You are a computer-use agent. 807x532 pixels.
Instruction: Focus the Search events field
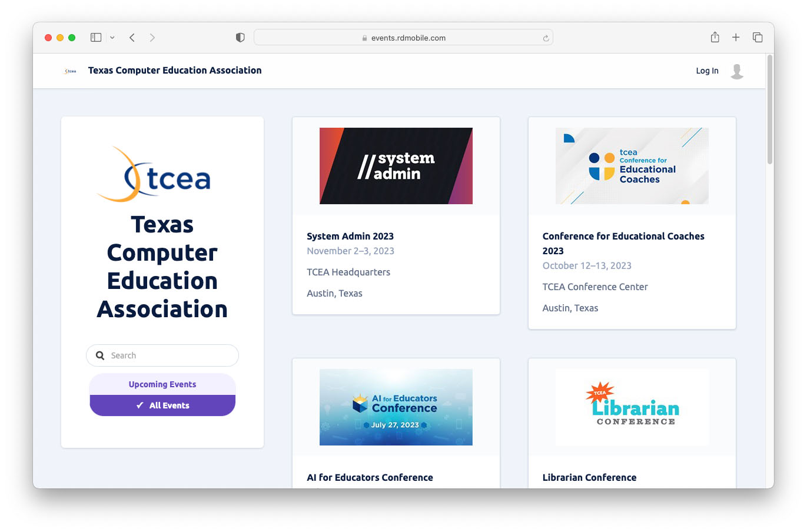(x=162, y=355)
